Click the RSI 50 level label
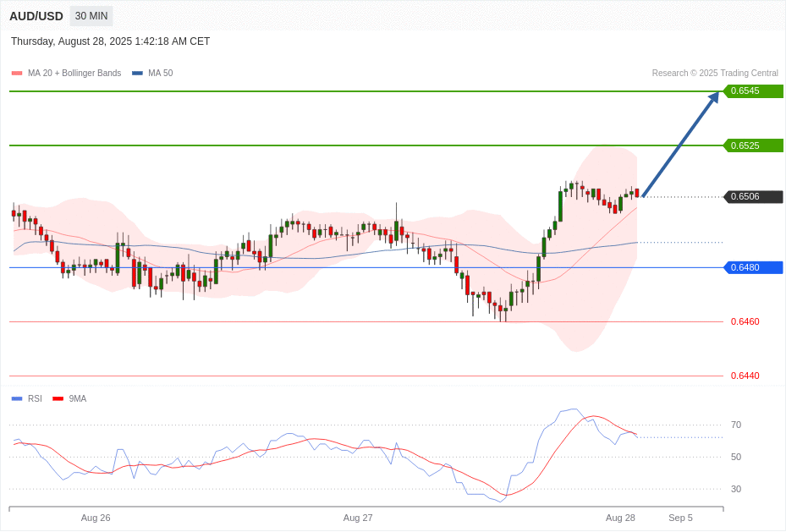 tap(736, 457)
